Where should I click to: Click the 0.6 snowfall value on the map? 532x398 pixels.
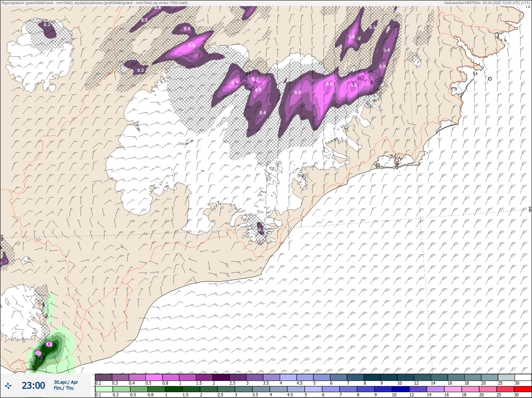click(x=352, y=37)
